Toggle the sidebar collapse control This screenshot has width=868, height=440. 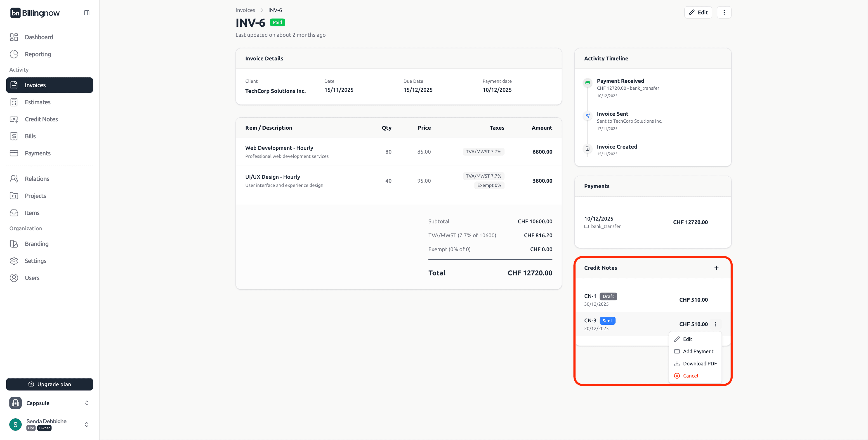[x=87, y=12]
